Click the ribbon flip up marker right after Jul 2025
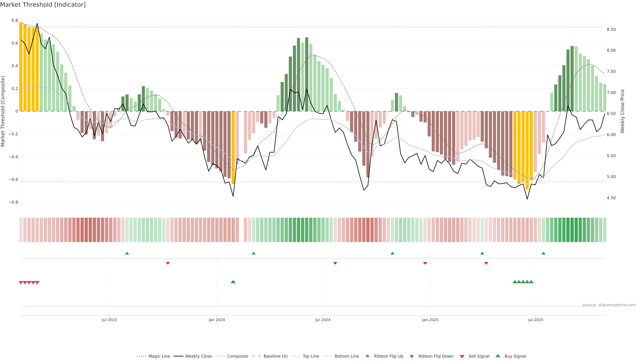644x362 pixels. [543, 253]
